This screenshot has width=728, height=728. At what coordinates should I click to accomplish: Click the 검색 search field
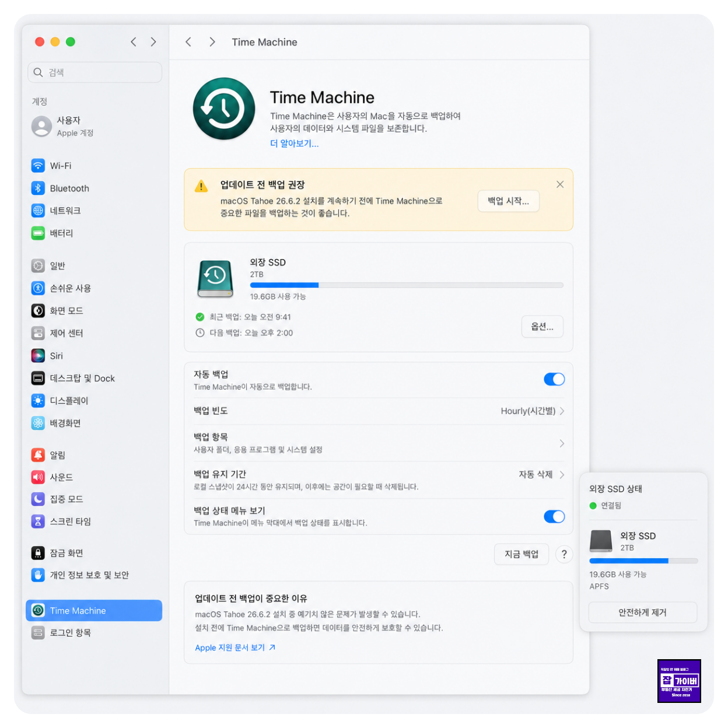pos(94,72)
